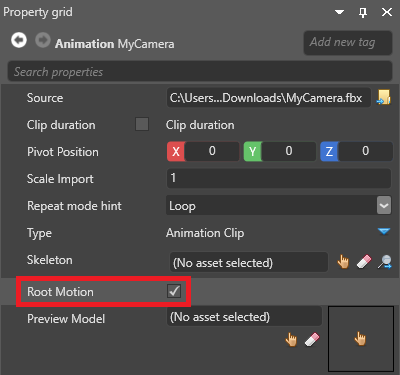Click the red X axis label
The image size is (400, 375).
tap(176, 151)
